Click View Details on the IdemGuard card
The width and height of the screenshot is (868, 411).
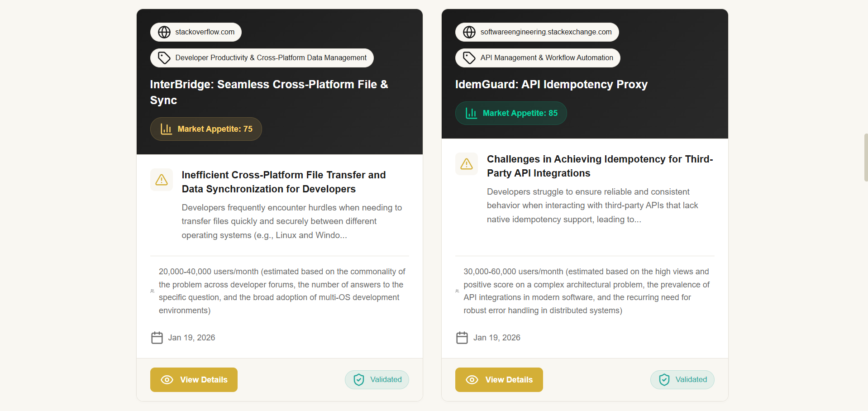(x=498, y=379)
